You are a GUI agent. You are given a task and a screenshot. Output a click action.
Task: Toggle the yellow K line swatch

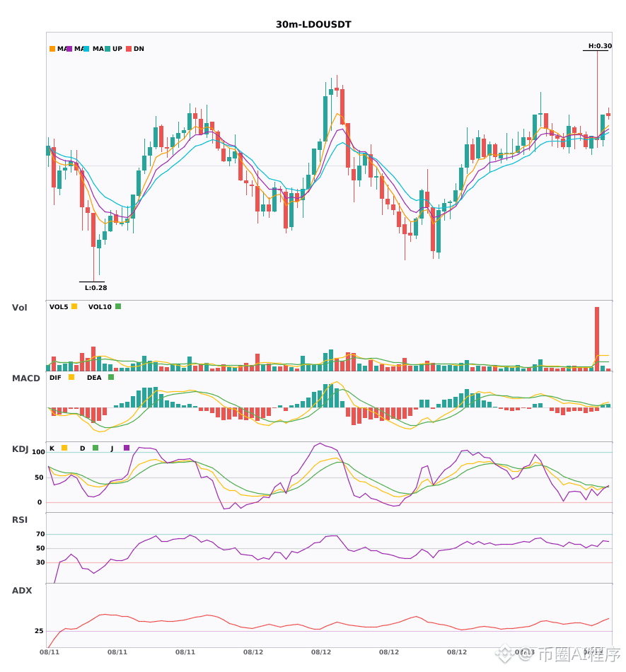coord(64,448)
